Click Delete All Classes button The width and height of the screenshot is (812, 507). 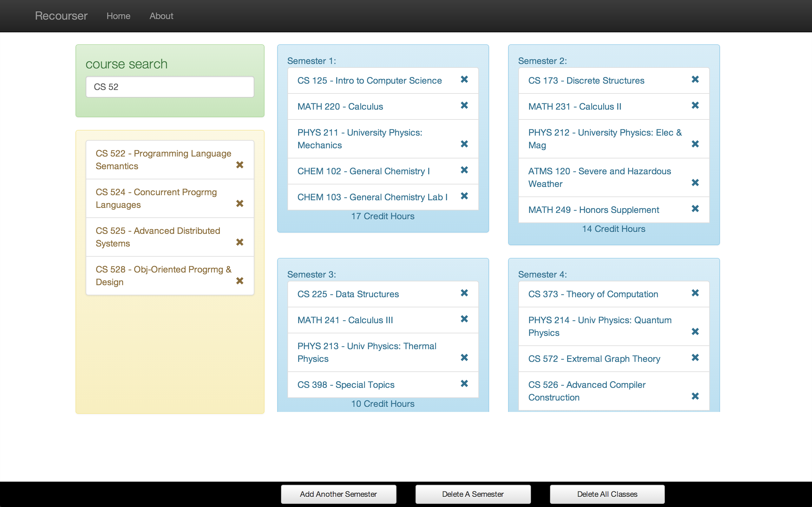pyautogui.click(x=607, y=494)
